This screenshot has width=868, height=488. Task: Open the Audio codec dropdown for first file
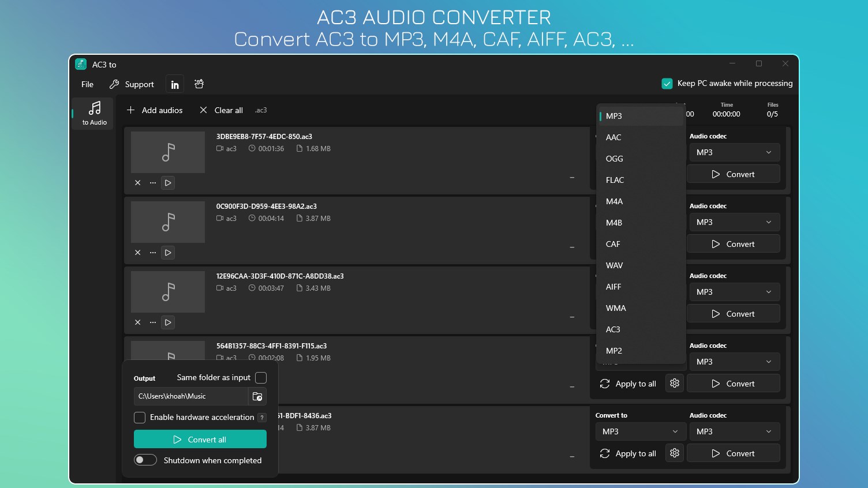pyautogui.click(x=734, y=152)
